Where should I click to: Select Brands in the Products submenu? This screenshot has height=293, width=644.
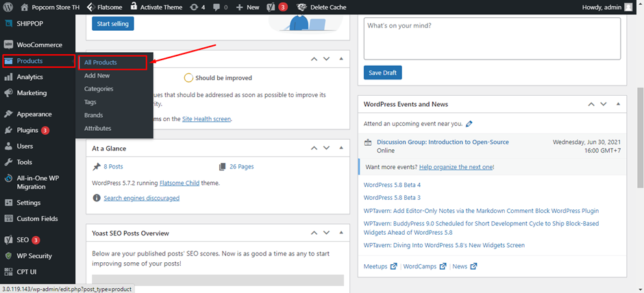pyautogui.click(x=93, y=115)
